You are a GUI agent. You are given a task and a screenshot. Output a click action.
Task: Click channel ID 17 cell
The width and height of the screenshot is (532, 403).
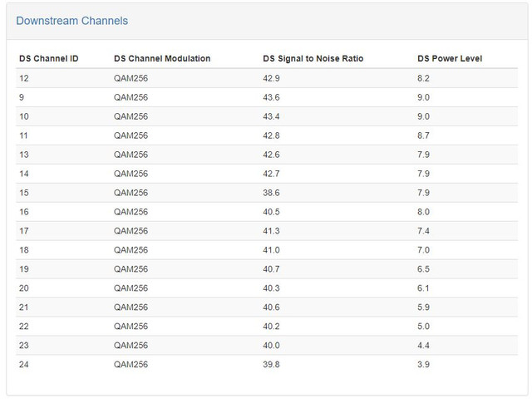click(24, 231)
